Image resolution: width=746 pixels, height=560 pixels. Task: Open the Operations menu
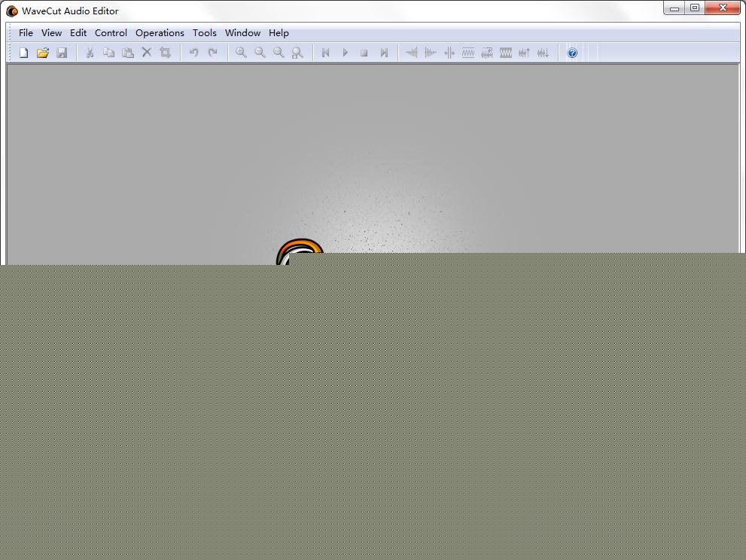click(x=160, y=33)
